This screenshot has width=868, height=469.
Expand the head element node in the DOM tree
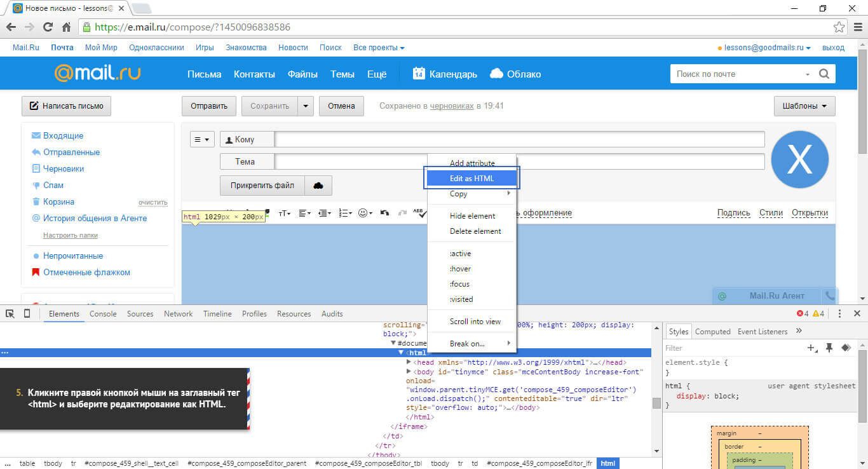pos(409,362)
